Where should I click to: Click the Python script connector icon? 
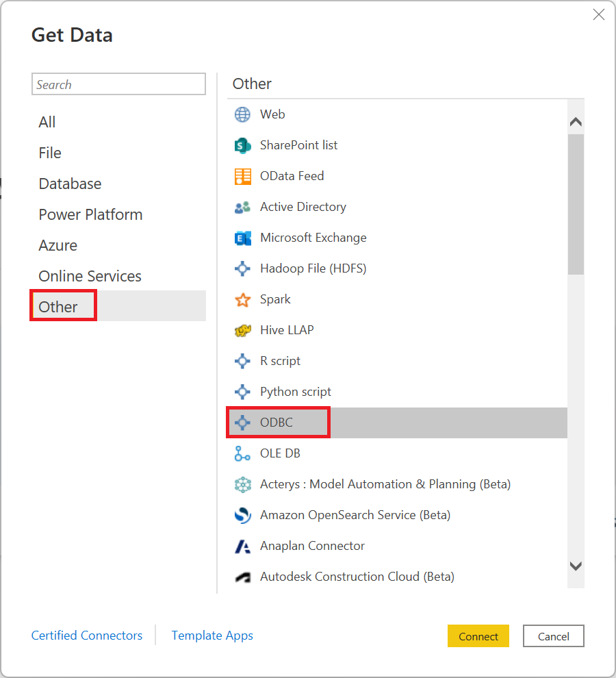242,392
